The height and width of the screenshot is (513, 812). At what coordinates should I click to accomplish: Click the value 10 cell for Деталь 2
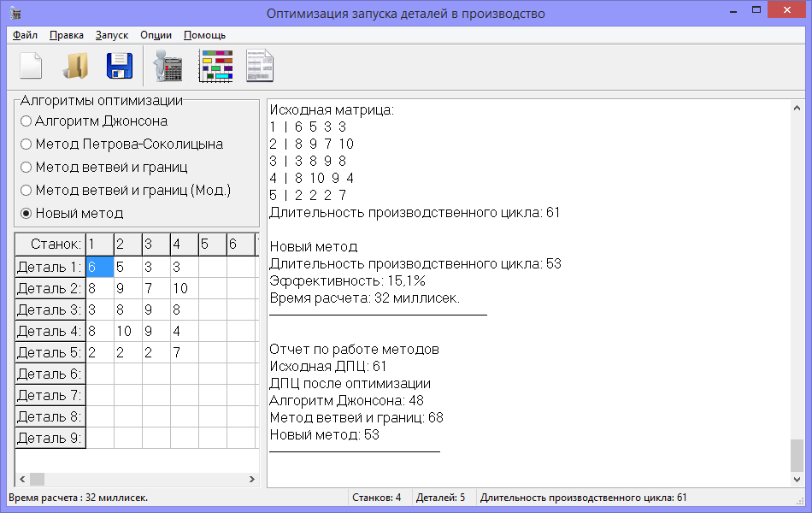click(182, 287)
